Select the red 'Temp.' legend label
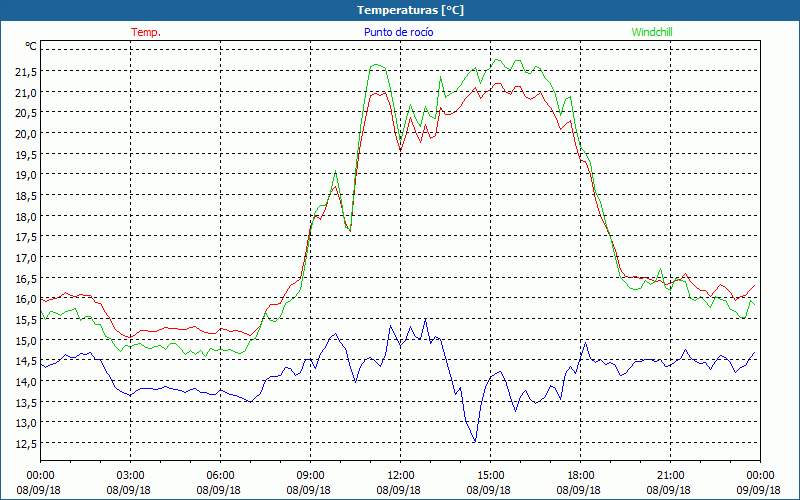800x500 pixels. [146, 32]
